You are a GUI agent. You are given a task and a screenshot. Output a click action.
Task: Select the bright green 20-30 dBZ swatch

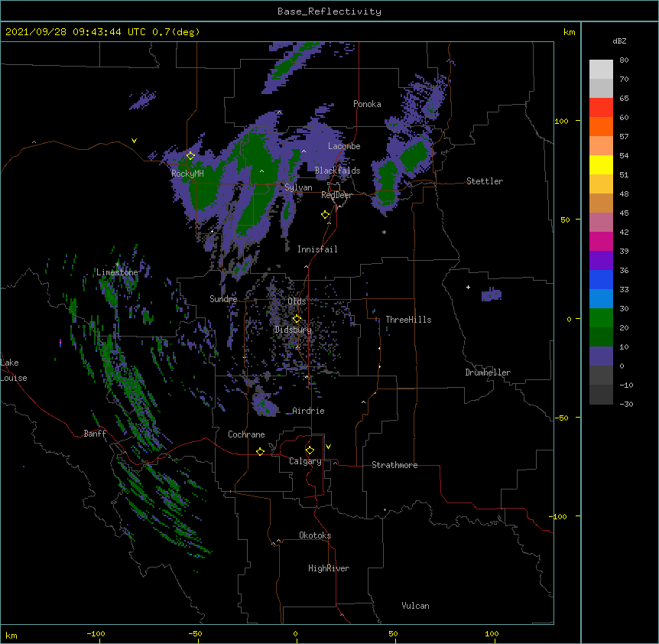pyautogui.click(x=601, y=318)
